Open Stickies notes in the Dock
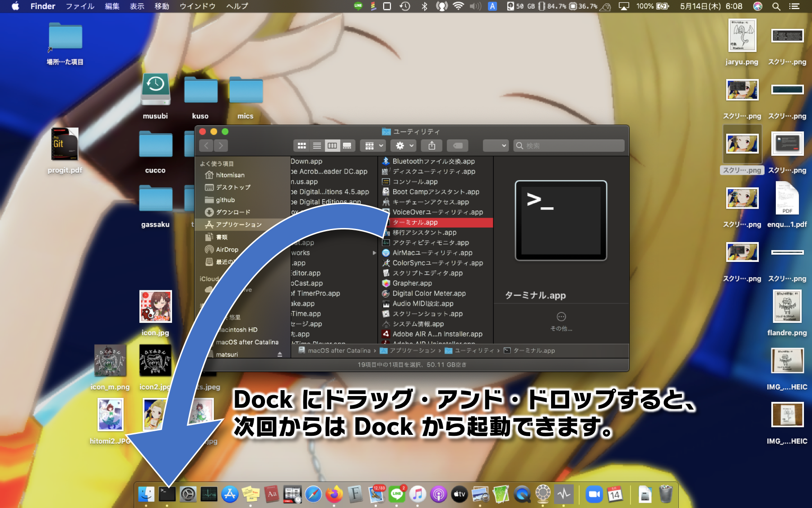 (x=251, y=494)
